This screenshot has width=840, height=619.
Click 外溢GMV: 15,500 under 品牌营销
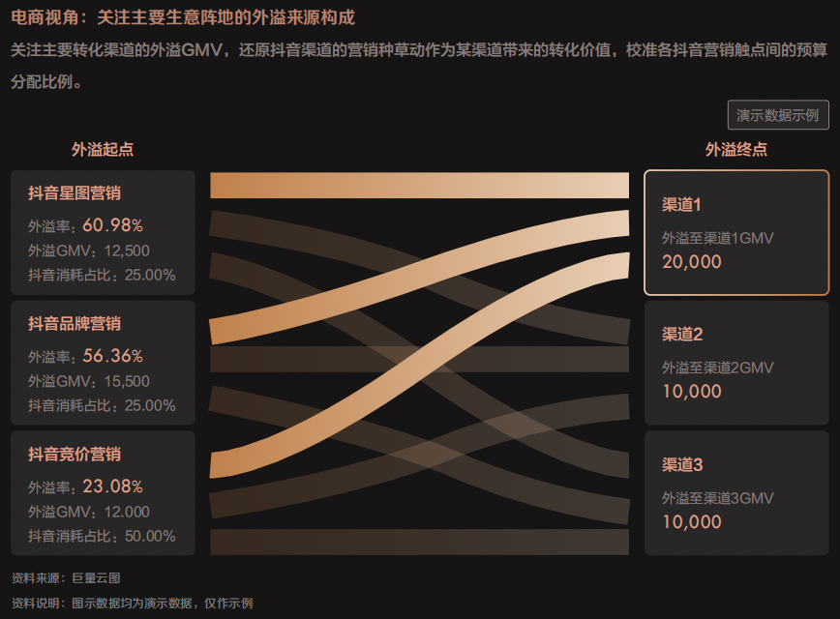point(89,381)
